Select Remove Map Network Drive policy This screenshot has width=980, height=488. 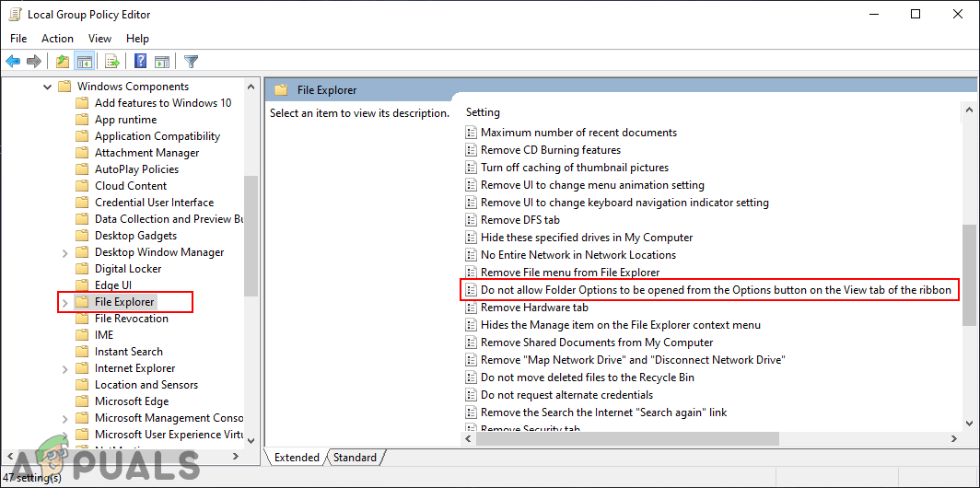633,360
